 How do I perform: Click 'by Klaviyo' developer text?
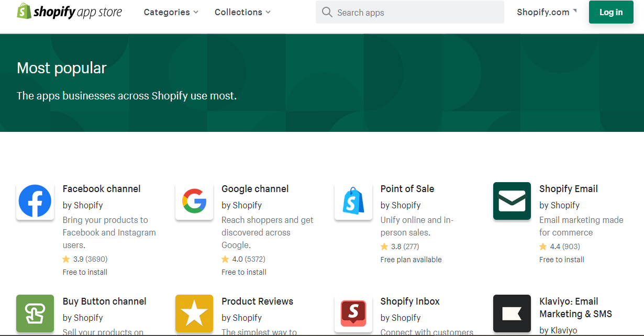pos(558,330)
